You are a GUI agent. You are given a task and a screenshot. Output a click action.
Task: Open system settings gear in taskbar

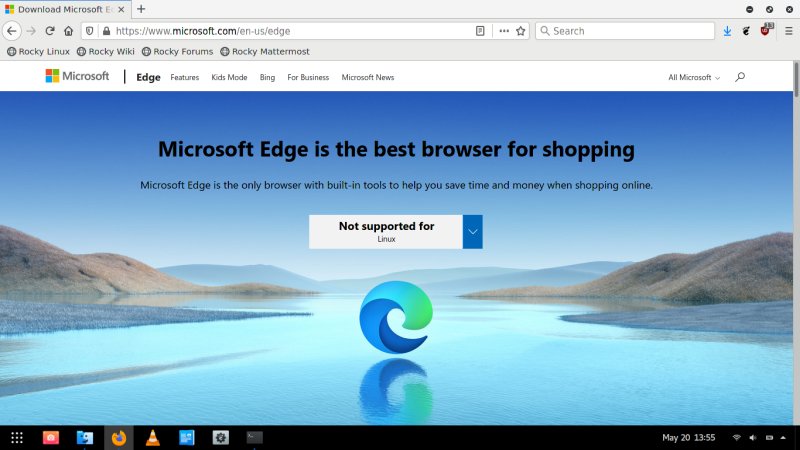point(220,438)
